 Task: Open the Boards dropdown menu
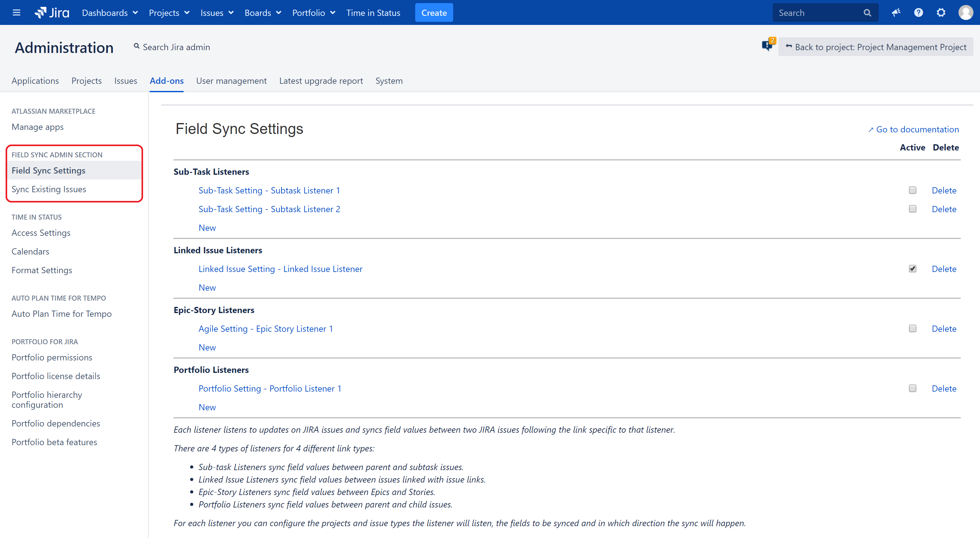[x=262, y=12]
